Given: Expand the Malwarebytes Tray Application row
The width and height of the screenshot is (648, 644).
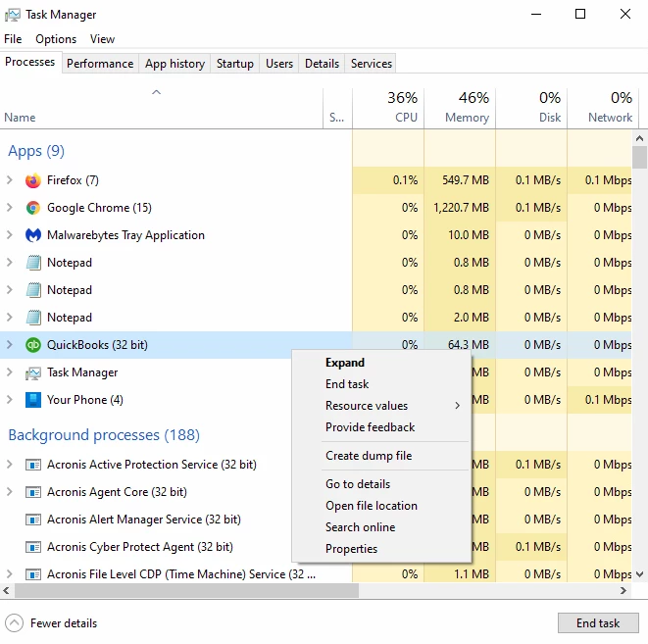Looking at the screenshot, I should [10, 235].
